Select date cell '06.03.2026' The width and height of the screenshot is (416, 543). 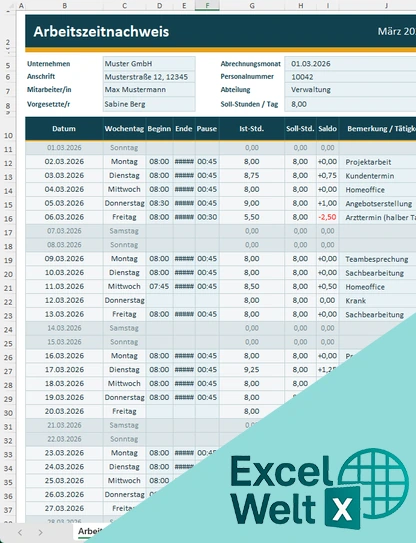pos(64,217)
